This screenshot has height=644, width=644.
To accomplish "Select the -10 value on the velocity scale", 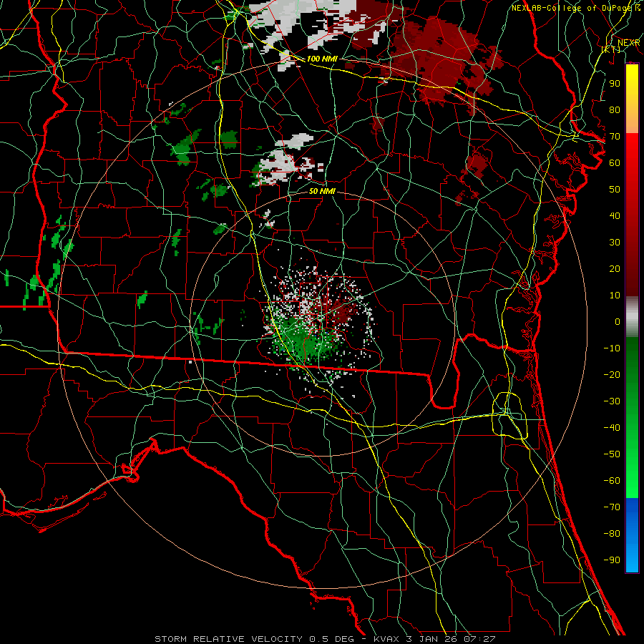I will tap(612, 348).
